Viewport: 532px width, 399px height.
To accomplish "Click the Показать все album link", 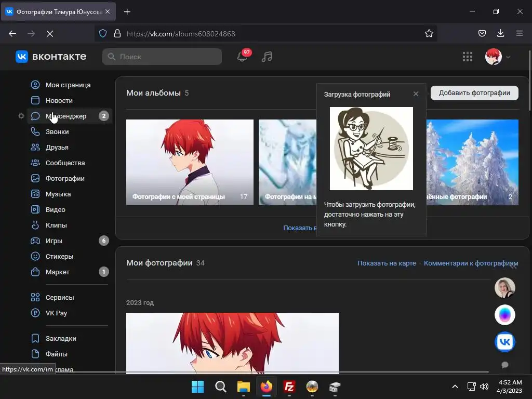I will tap(300, 228).
